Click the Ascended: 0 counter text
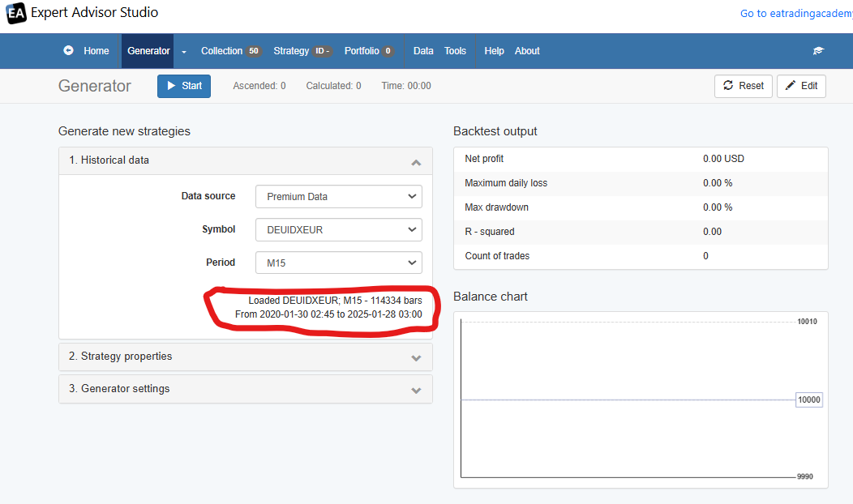Screen dimensions: 853x504 pos(259,86)
